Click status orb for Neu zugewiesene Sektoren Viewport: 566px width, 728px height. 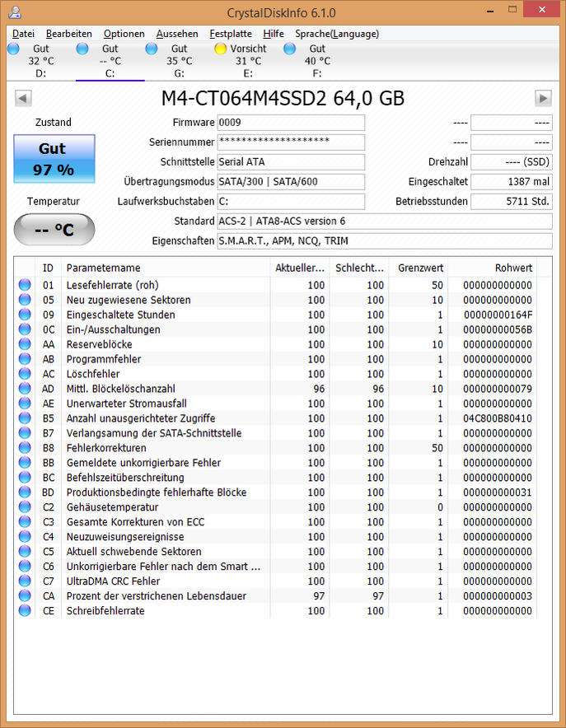pyautogui.click(x=25, y=300)
